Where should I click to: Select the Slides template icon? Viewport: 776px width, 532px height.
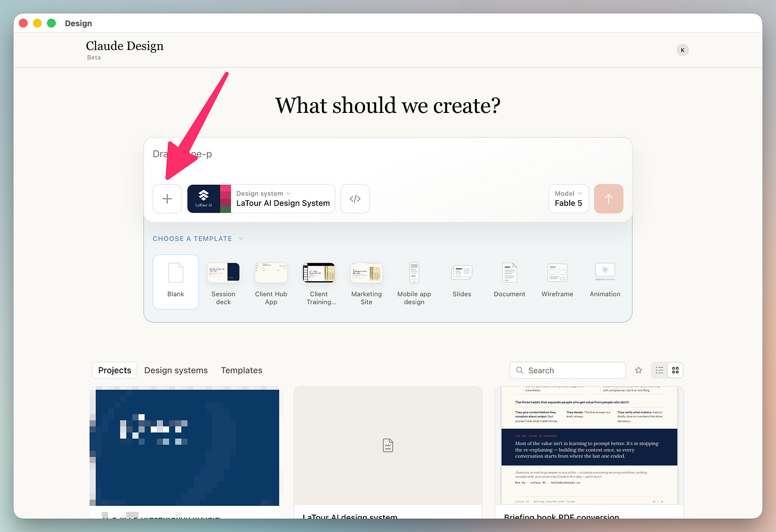point(462,273)
